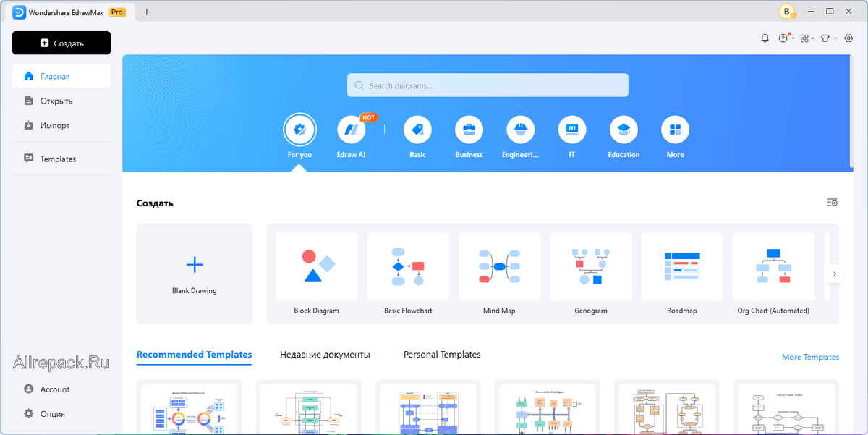Choose the Genogram template icon
The width and height of the screenshot is (868, 435).
[591, 266]
